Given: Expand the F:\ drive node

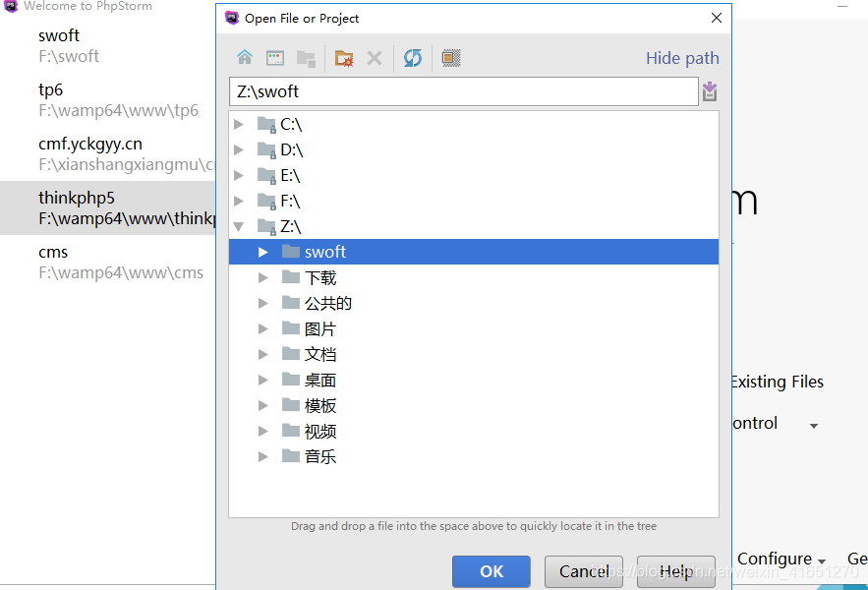Looking at the screenshot, I should coord(239,201).
